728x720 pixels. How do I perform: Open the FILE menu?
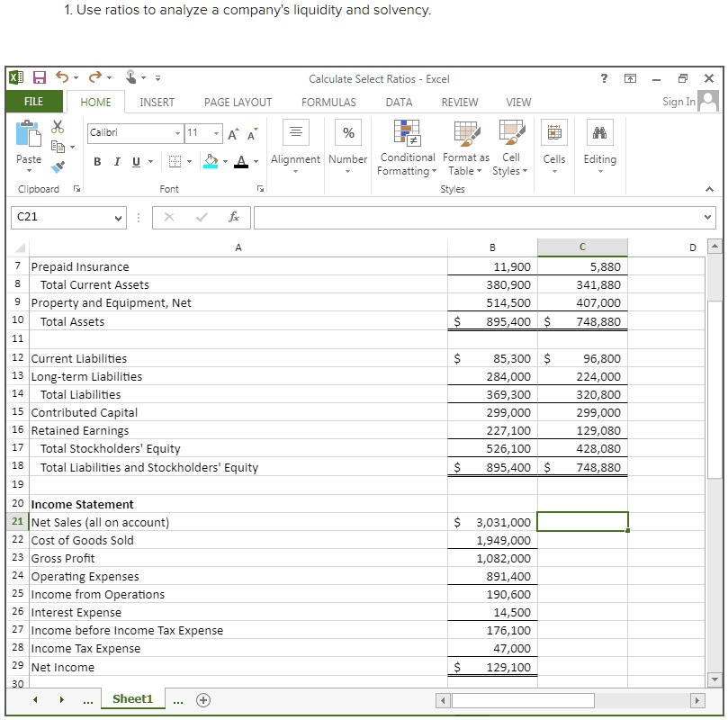[x=32, y=102]
